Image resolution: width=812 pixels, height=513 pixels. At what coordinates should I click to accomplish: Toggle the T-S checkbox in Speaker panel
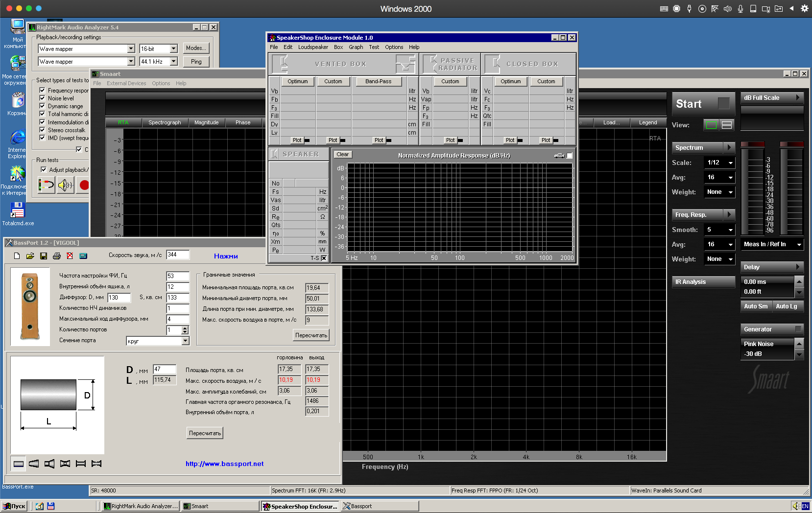pyautogui.click(x=324, y=258)
